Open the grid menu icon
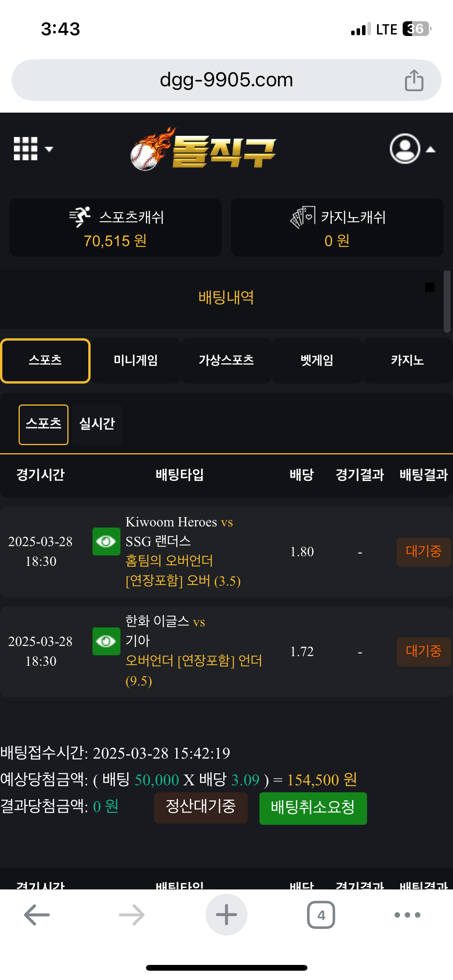 click(x=26, y=149)
